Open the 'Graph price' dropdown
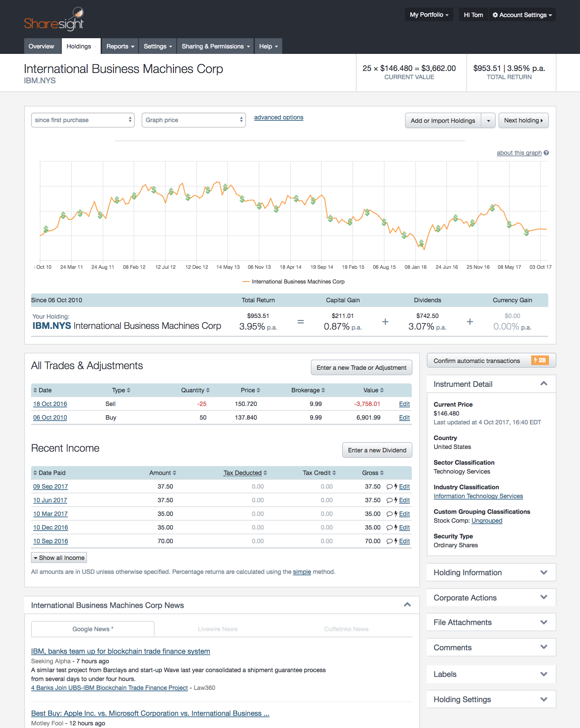The height and width of the screenshot is (728, 580). click(194, 120)
